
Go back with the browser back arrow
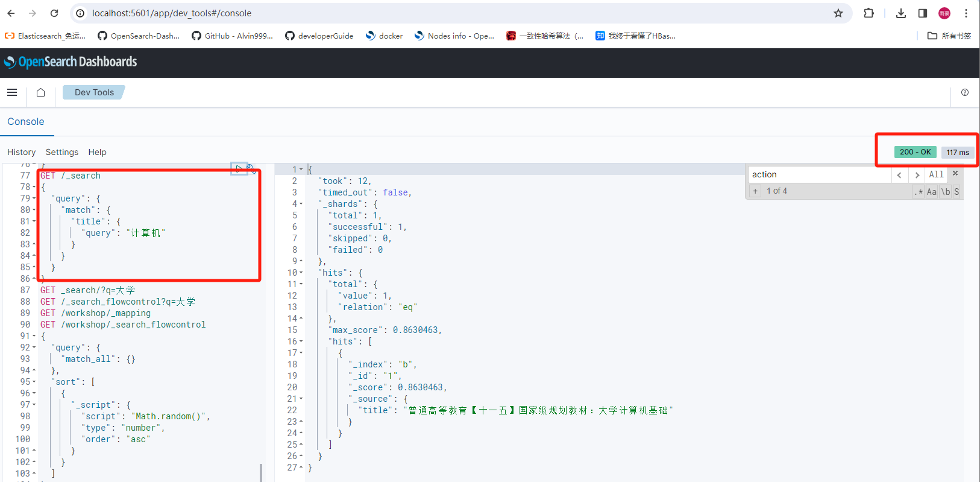click(11, 13)
